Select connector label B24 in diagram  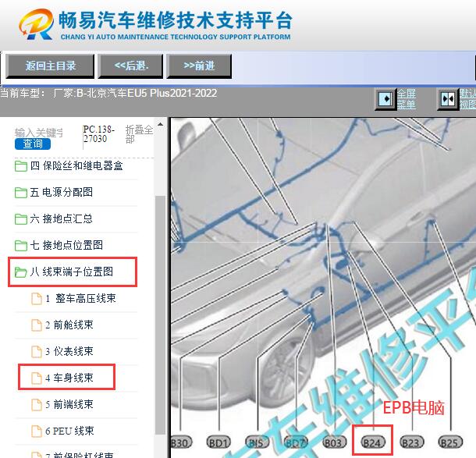pyautogui.click(x=373, y=443)
